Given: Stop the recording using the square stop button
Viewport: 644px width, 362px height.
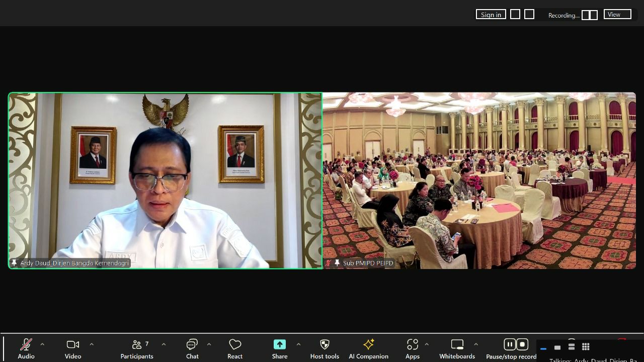Looking at the screenshot, I should click(x=522, y=344).
